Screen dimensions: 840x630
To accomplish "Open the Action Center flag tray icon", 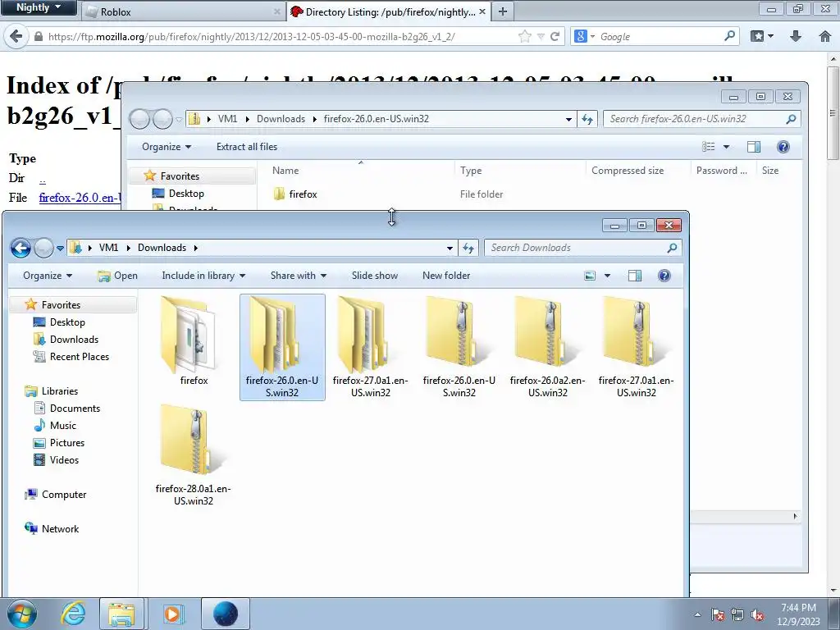I will coord(718,614).
